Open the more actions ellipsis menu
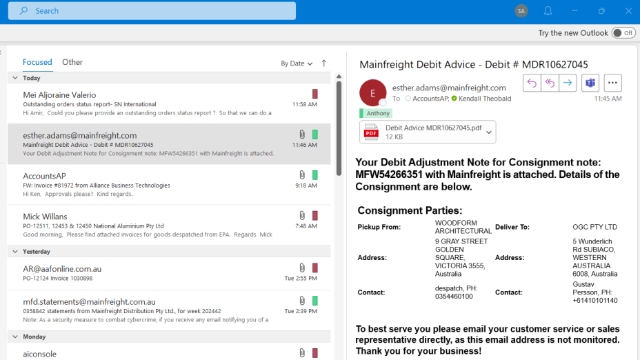Viewport: 640px width, 360px height. [x=613, y=83]
